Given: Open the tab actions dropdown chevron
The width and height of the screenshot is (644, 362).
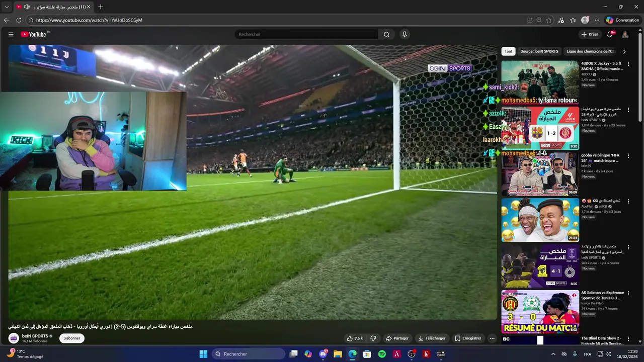Looking at the screenshot, I should 7,7.
